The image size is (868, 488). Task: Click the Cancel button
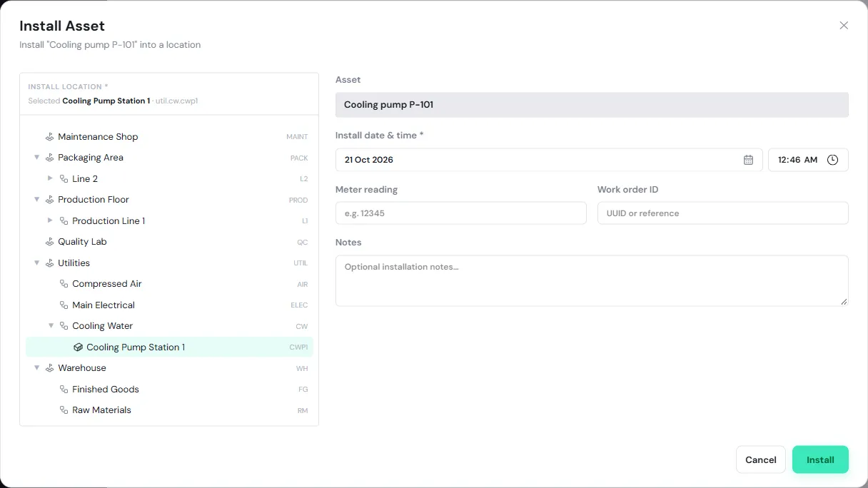point(761,459)
